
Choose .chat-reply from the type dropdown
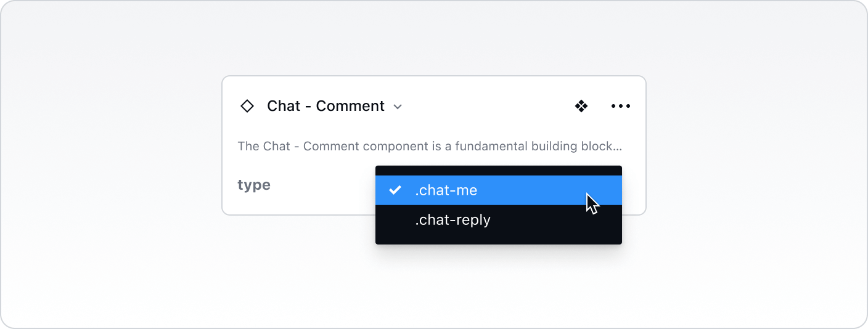[x=452, y=220]
